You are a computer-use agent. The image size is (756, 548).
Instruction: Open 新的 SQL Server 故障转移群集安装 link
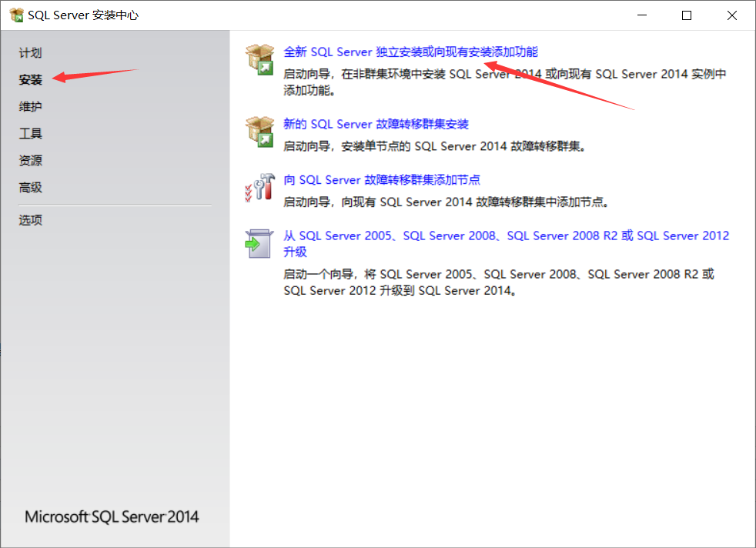click(376, 125)
